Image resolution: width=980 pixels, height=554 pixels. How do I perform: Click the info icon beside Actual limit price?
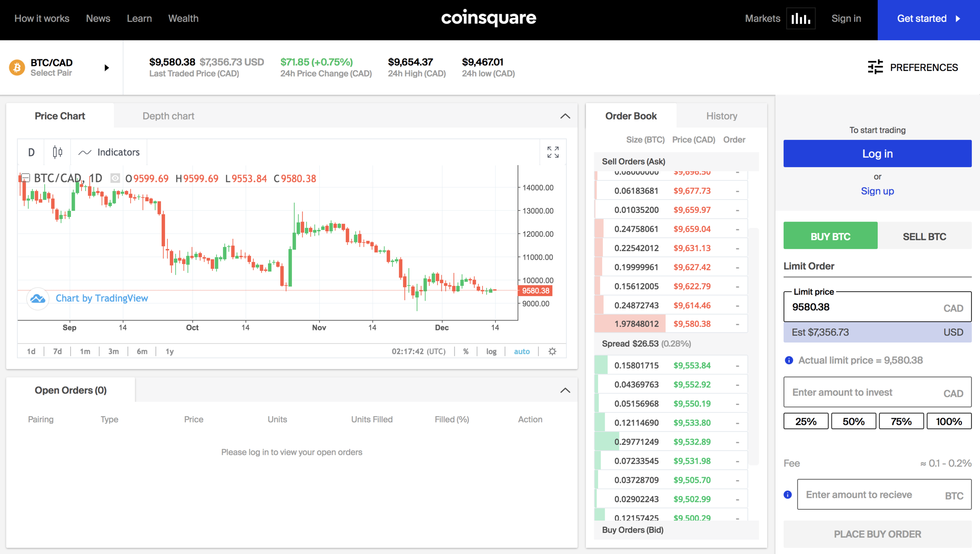click(x=789, y=360)
